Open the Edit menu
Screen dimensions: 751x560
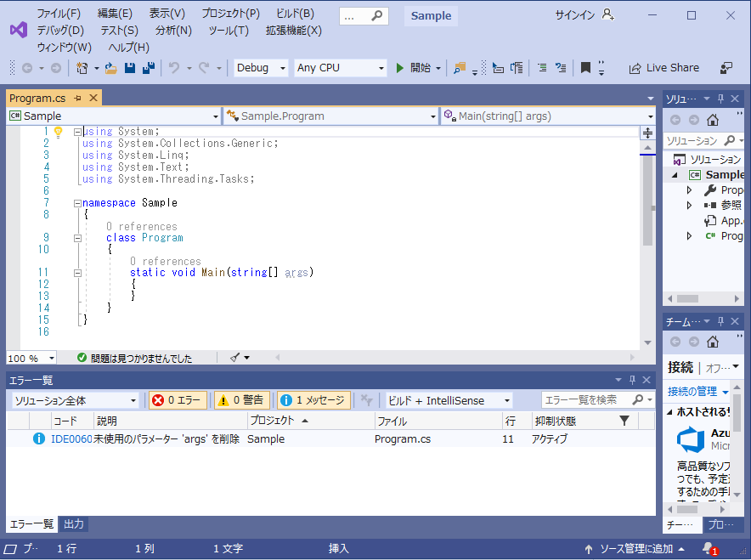click(x=115, y=14)
